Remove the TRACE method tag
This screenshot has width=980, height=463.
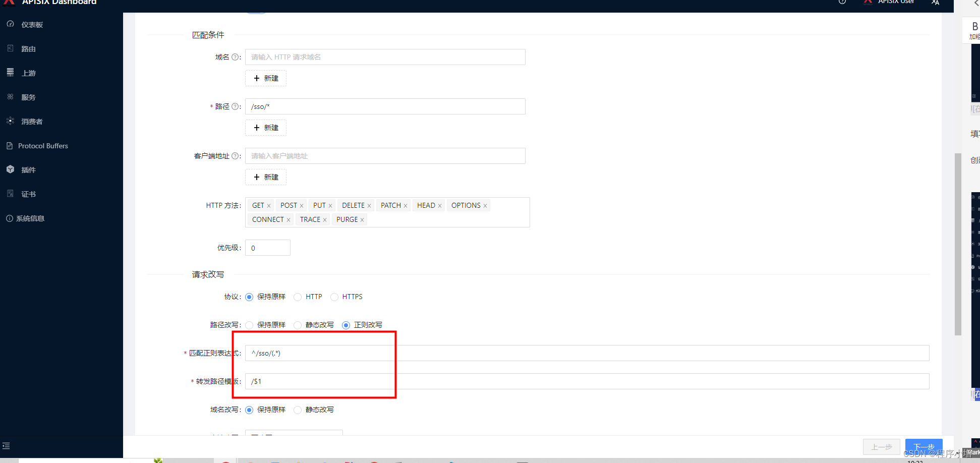pyautogui.click(x=325, y=220)
